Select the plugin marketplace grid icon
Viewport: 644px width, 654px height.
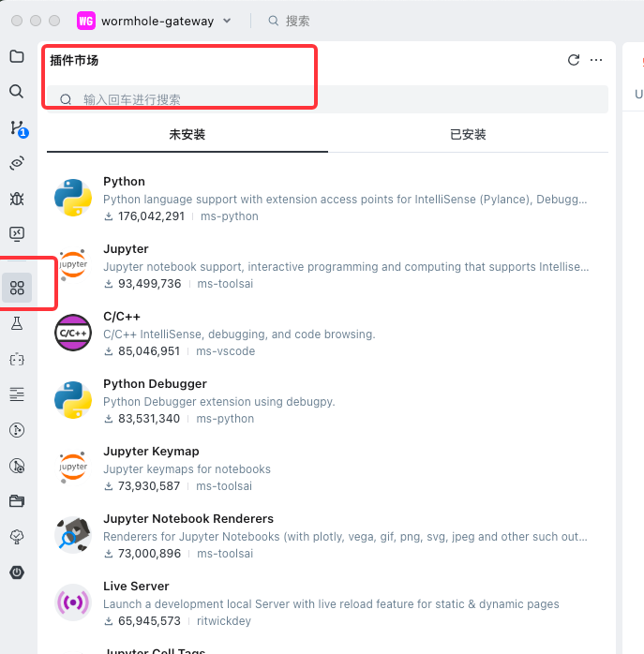[x=17, y=288]
